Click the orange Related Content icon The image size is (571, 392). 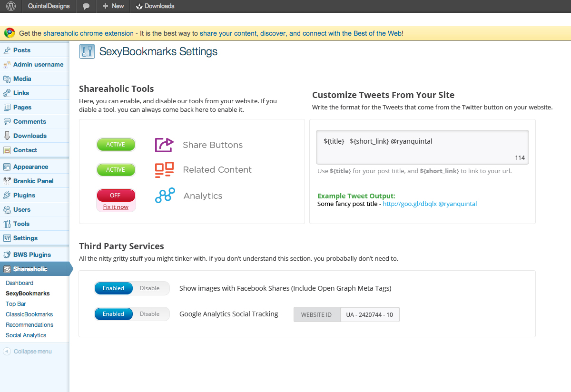tap(164, 170)
